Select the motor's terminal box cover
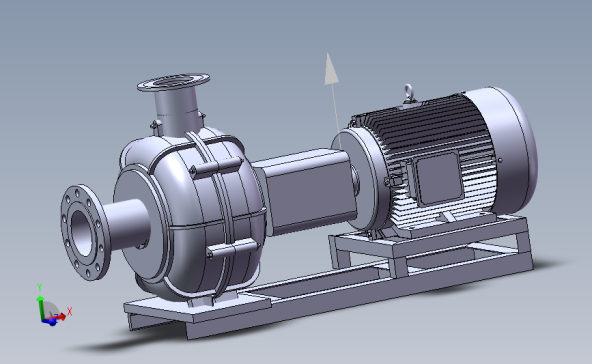Viewport: 592px width, 364px height. click(x=439, y=179)
